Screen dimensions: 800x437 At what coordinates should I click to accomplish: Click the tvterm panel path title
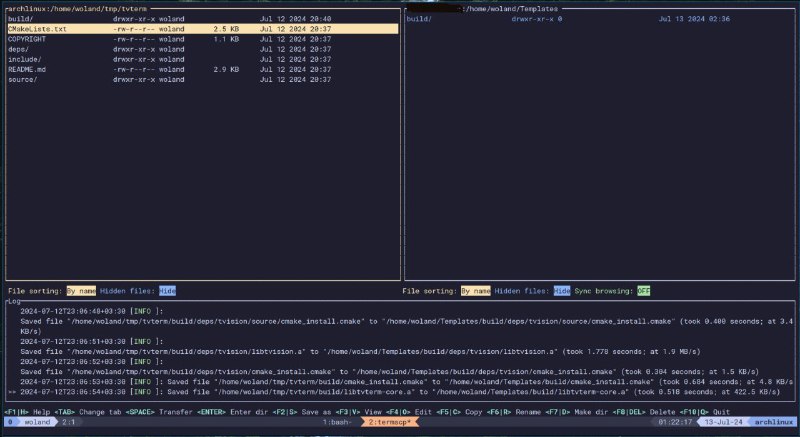coord(77,9)
